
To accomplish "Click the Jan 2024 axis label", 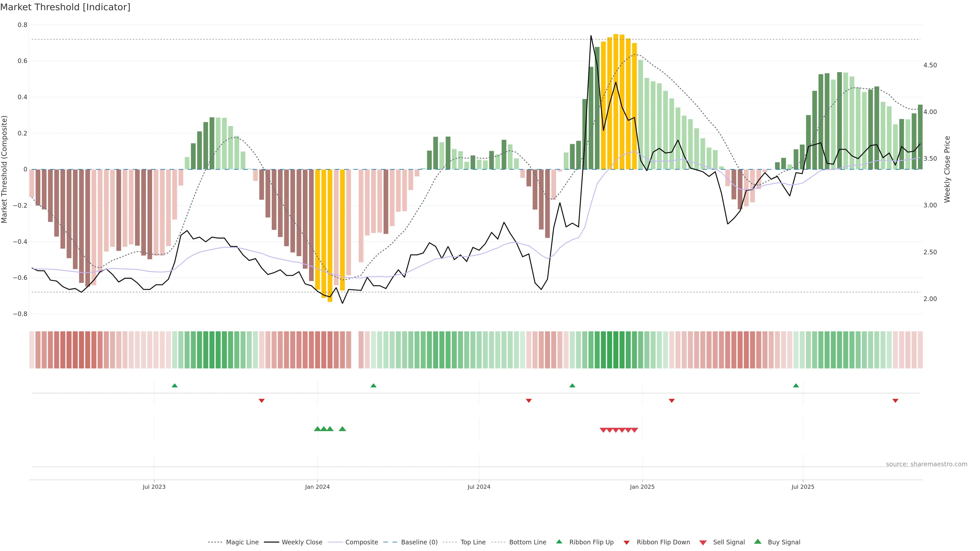I will pyautogui.click(x=317, y=487).
